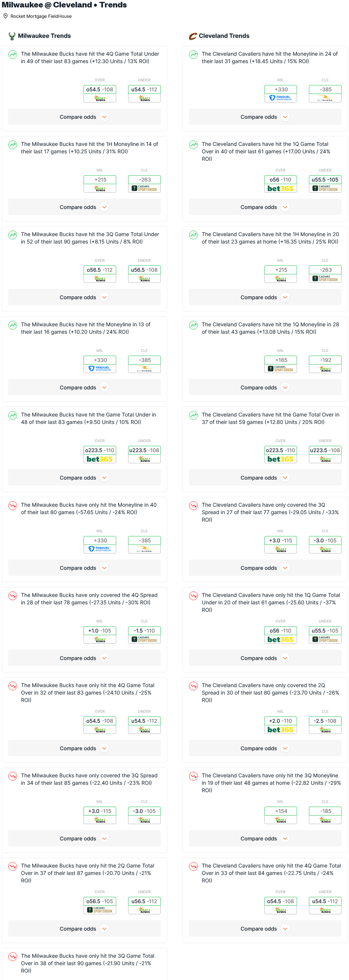This screenshot has height=980, width=349.
Task: Choose DraftKings +1.0 -105 MIL 4Q spread
Action: [100, 634]
